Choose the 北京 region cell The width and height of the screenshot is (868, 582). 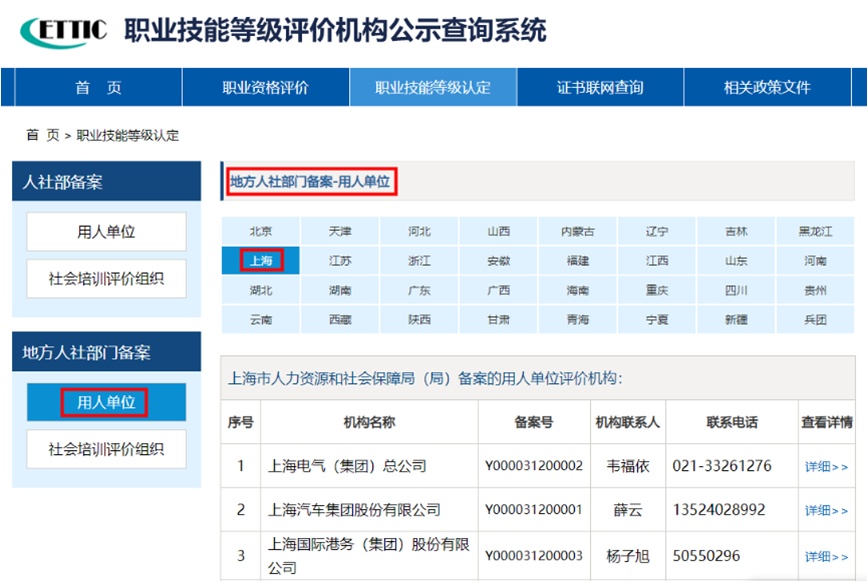coord(261,231)
